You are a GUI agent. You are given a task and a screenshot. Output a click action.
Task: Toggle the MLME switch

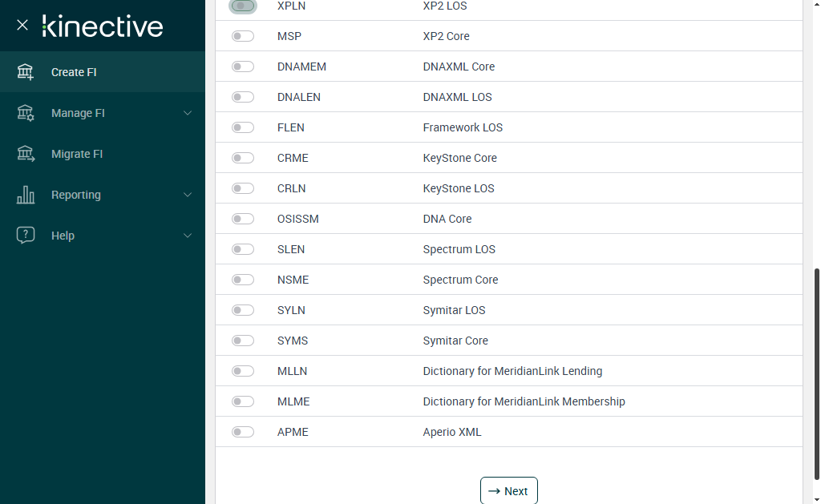coord(242,401)
